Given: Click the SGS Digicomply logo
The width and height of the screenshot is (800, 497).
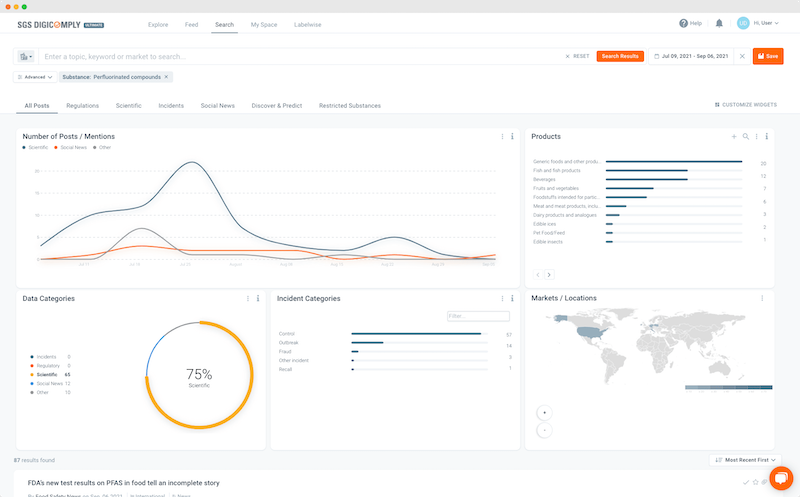Looking at the screenshot, I should click(60, 24).
